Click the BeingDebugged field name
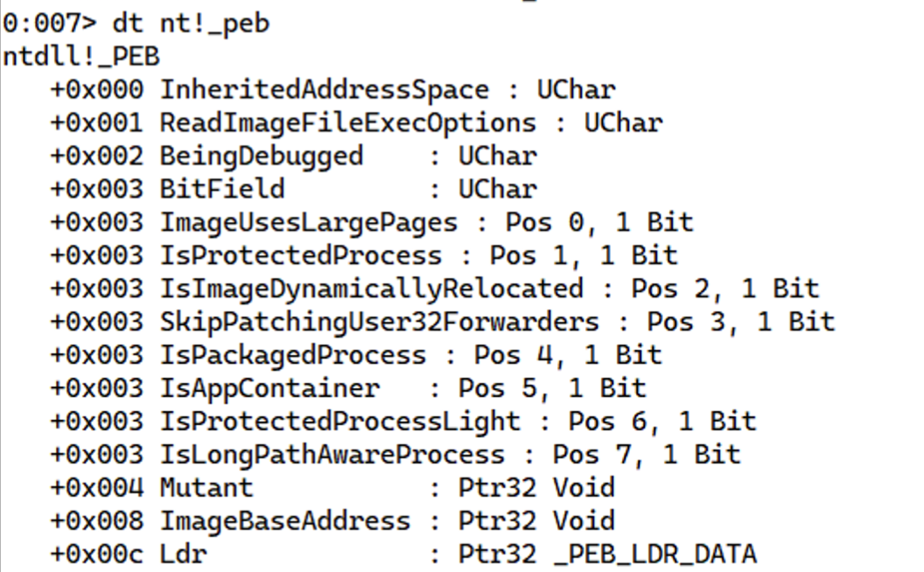This screenshot has height=572, width=924. tap(261, 157)
